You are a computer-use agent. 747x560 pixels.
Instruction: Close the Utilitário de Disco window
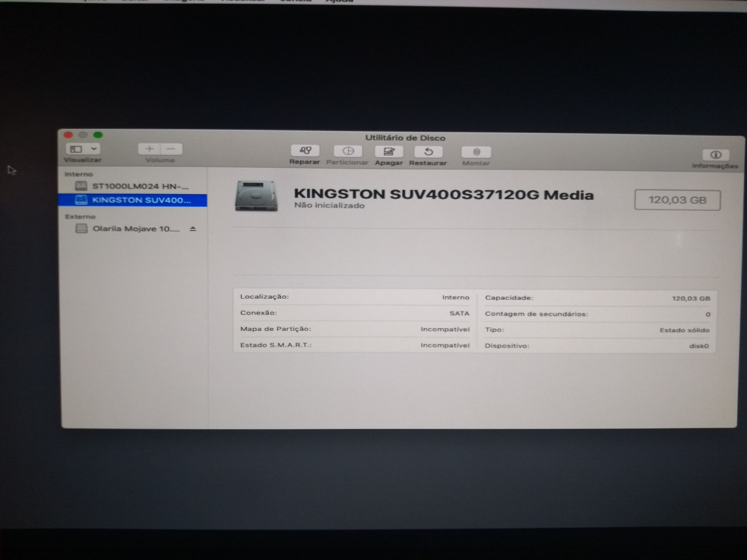click(68, 135)
